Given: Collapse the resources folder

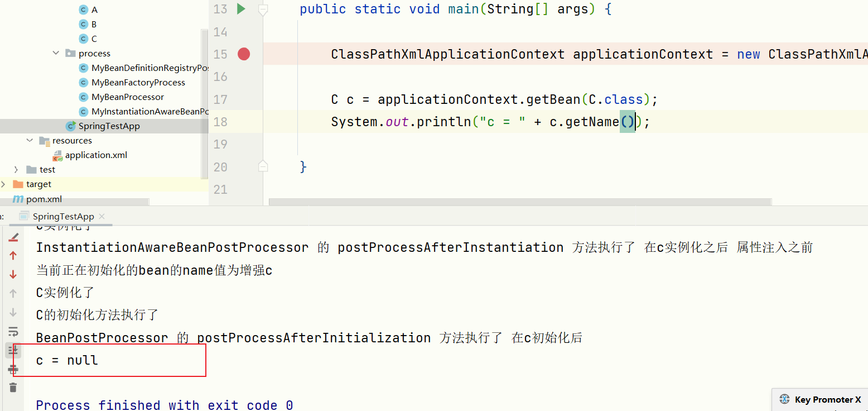Looking at the screenshot, I should (30, 140).
